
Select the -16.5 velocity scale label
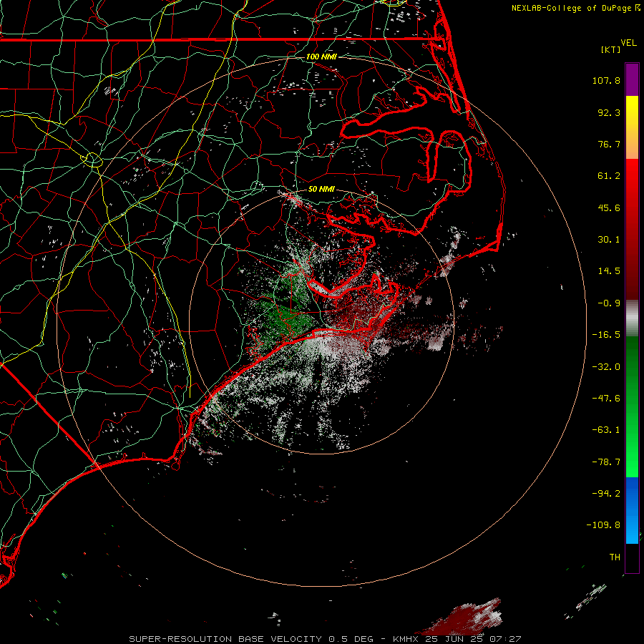tap(606, 335)
